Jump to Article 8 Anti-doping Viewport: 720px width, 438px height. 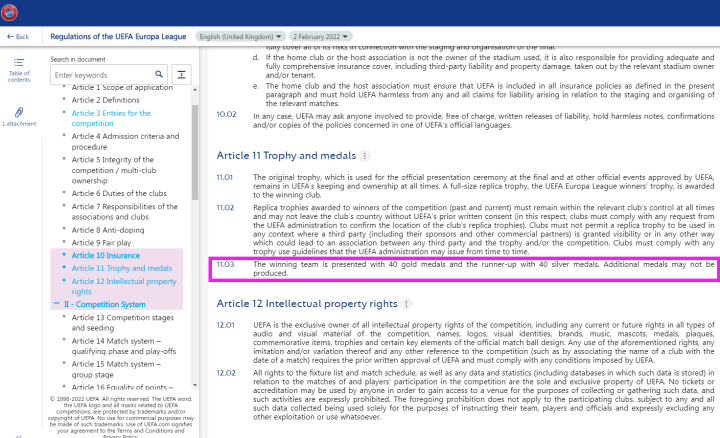[x=108, y=230]
